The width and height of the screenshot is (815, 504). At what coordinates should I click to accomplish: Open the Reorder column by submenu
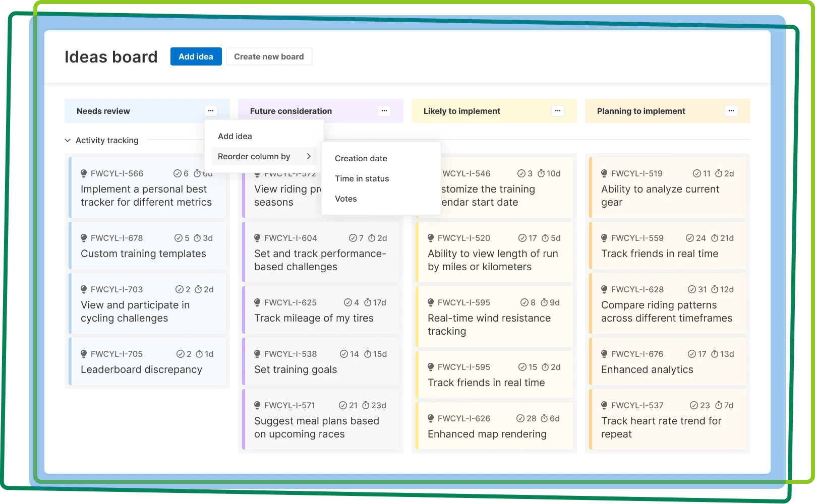point(264,156)
